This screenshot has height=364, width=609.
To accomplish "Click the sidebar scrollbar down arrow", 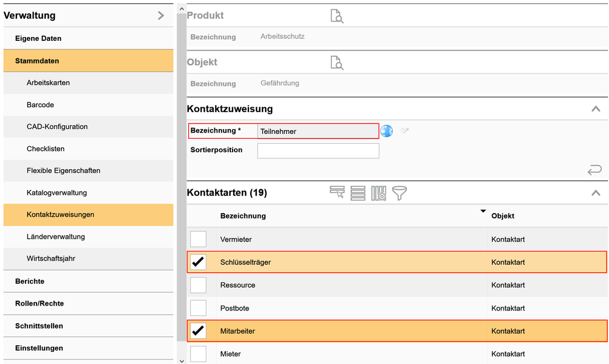I will pyautogui.click(x=180, y=360).
